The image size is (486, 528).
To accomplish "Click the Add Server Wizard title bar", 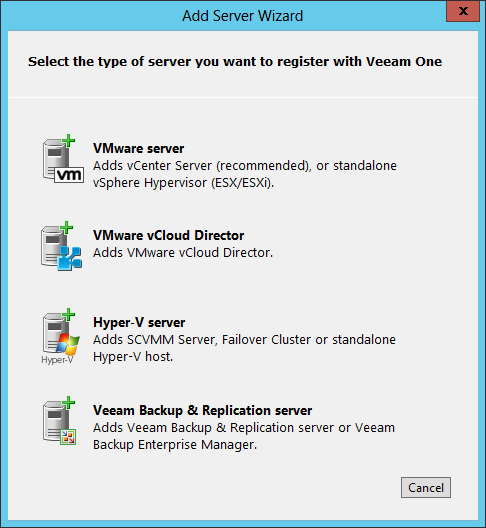I will pos(242,16).
